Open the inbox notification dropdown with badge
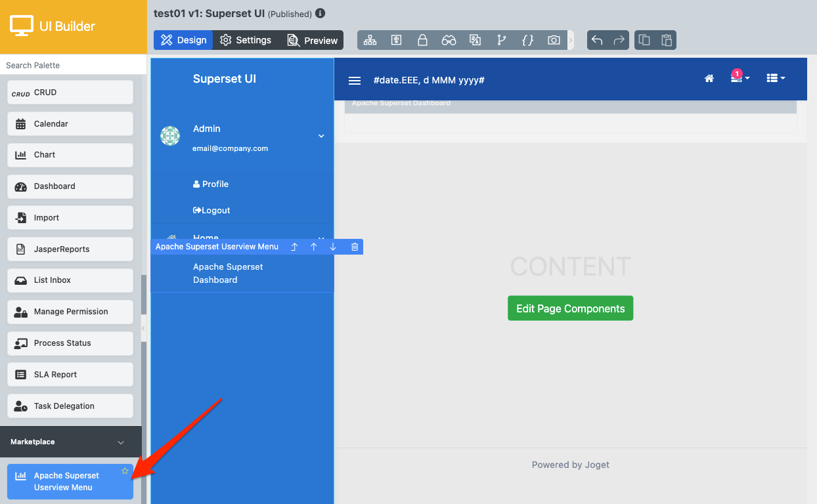Viewport: 817px width, 504px height. (740, 78)
